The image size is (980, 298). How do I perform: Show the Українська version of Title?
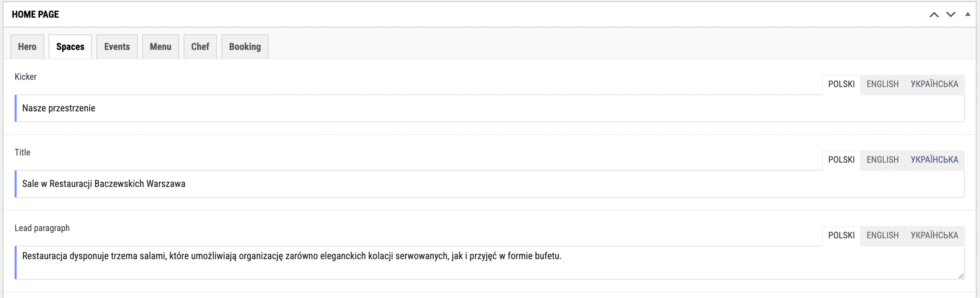tap(934, 160)
